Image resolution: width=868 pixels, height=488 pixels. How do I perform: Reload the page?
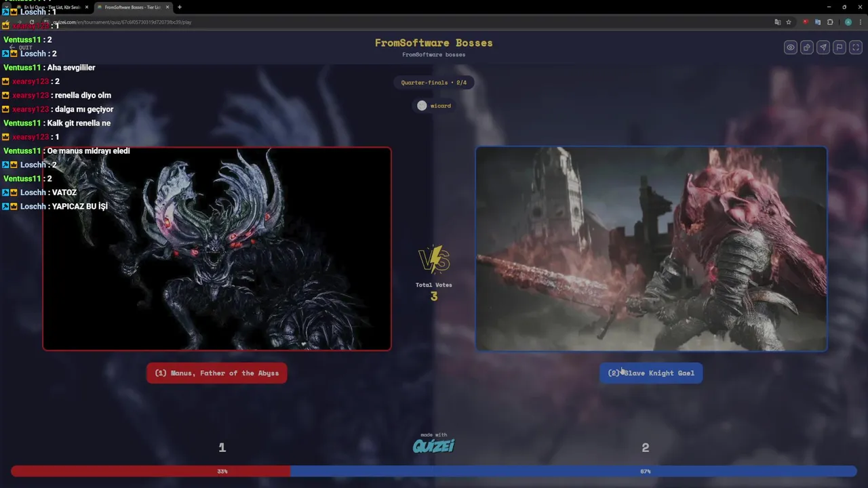31,22
